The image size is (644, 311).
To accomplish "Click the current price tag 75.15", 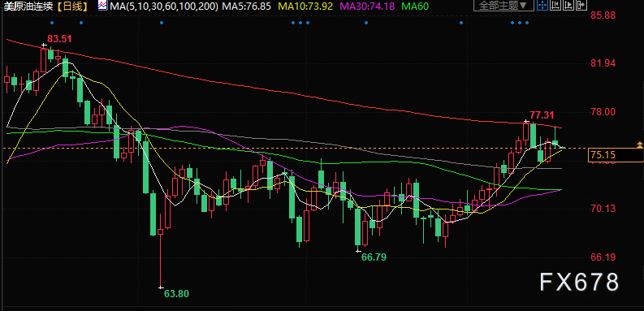I will click(x=616, y=155).
